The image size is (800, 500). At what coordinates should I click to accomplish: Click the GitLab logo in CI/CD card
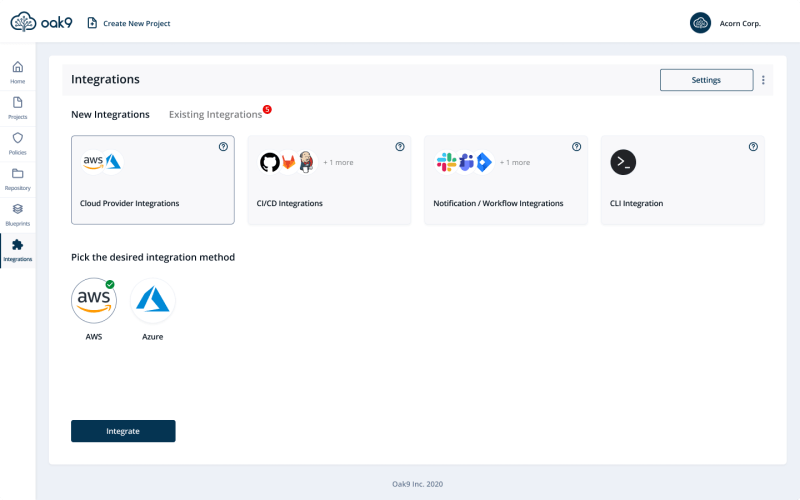[x=289, y=162]
